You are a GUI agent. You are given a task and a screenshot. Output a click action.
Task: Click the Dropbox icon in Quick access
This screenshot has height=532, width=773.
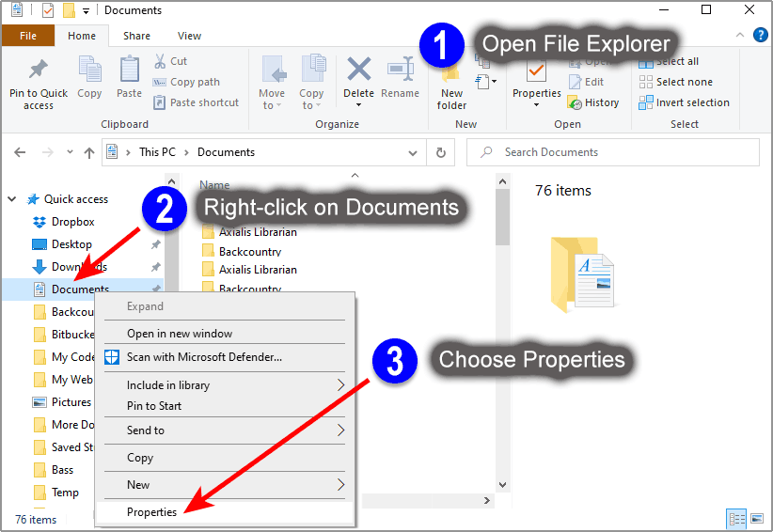pyautogui.click(x=39, y=222)
